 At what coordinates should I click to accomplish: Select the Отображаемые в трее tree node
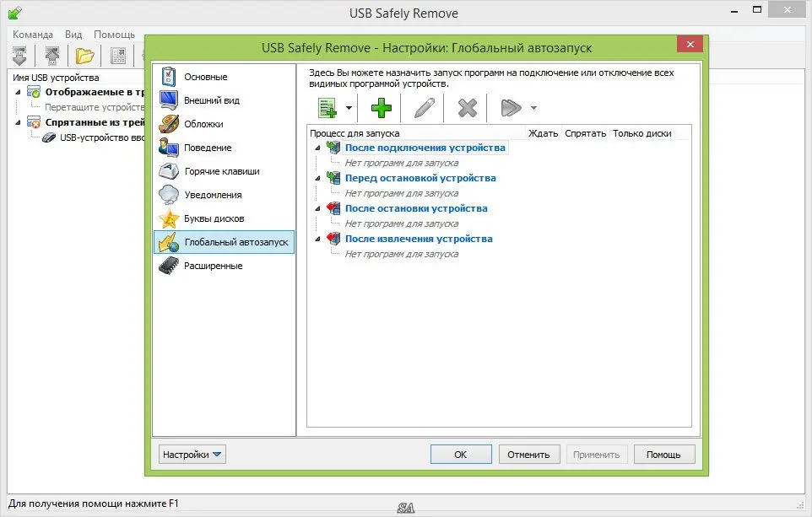tap(95, 92)
